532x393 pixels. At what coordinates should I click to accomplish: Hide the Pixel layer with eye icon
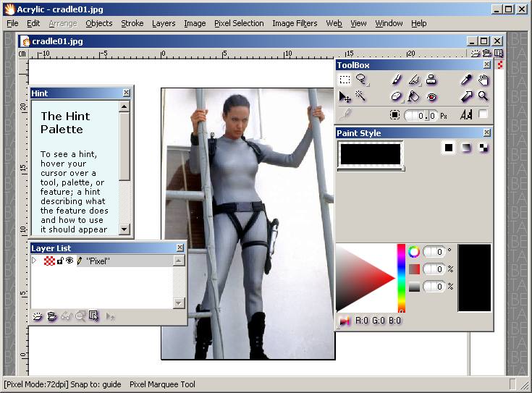click(x=69, y=261)
